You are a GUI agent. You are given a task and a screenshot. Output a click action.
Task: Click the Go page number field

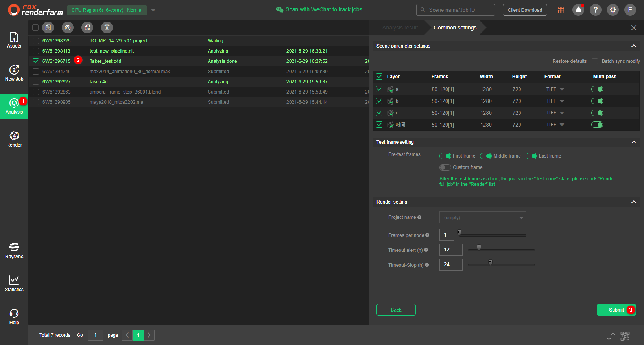point(96,335)
